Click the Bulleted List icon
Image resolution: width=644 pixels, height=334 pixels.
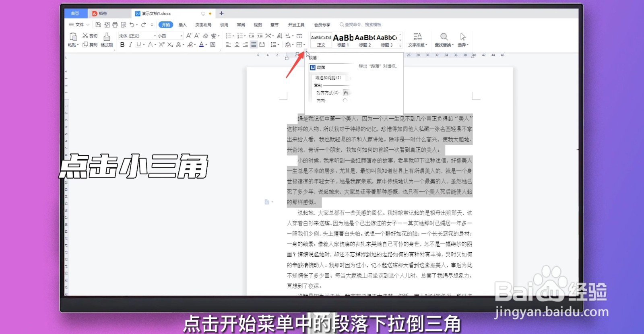pos(229,36)
